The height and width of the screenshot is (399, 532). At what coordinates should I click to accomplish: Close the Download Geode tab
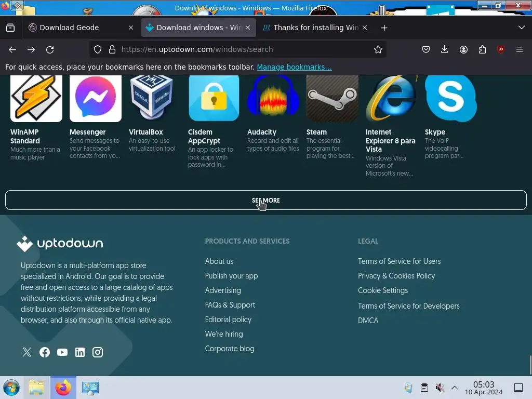pyautogui.click(x=131, y=28)
